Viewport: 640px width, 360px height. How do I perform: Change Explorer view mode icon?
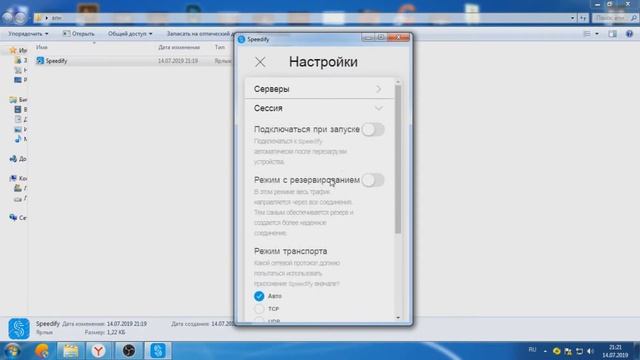click(587, 34)
